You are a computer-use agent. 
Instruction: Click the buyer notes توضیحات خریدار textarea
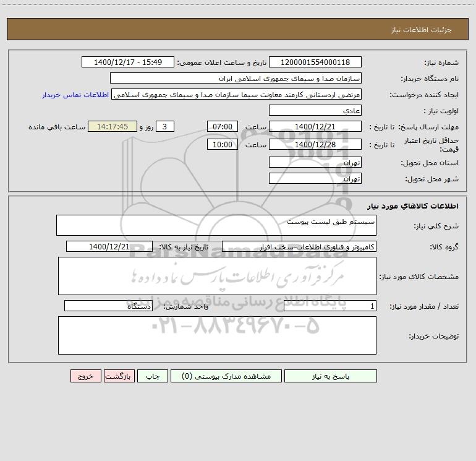click(x=217, y=335)
